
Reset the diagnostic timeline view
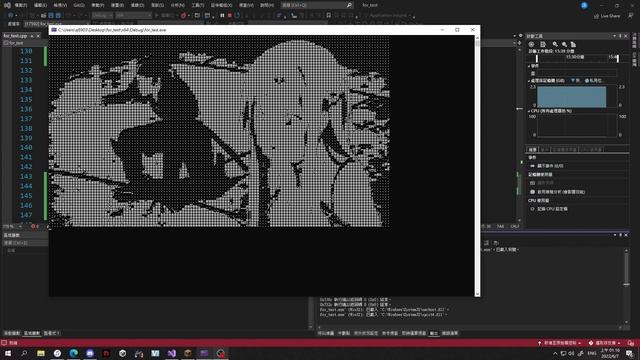pos(573,44)
